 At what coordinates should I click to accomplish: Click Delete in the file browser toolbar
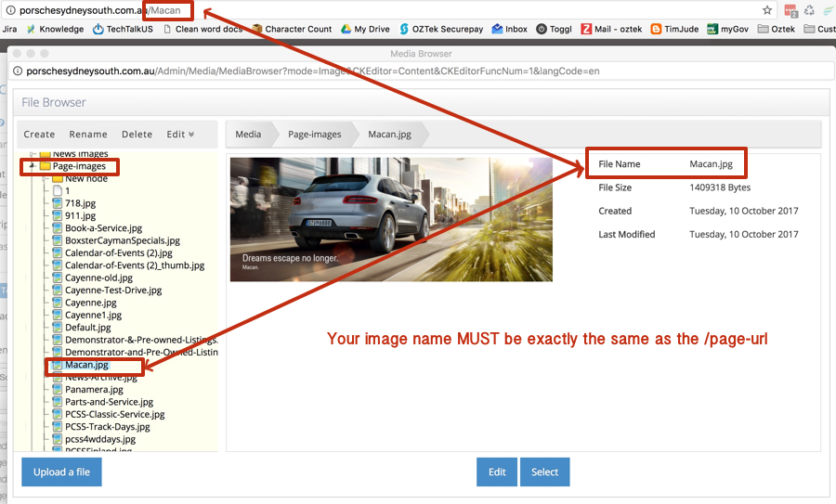point(137,134)
